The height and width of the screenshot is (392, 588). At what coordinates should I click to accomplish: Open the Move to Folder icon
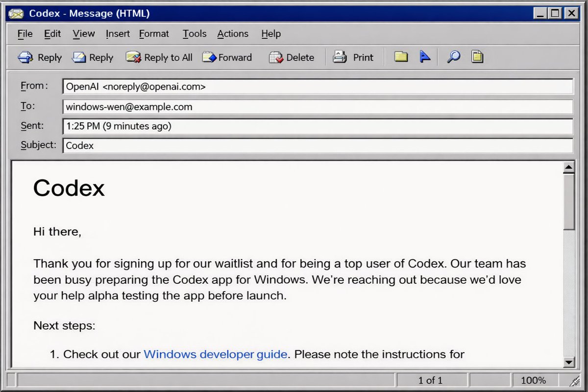[400, 57]
